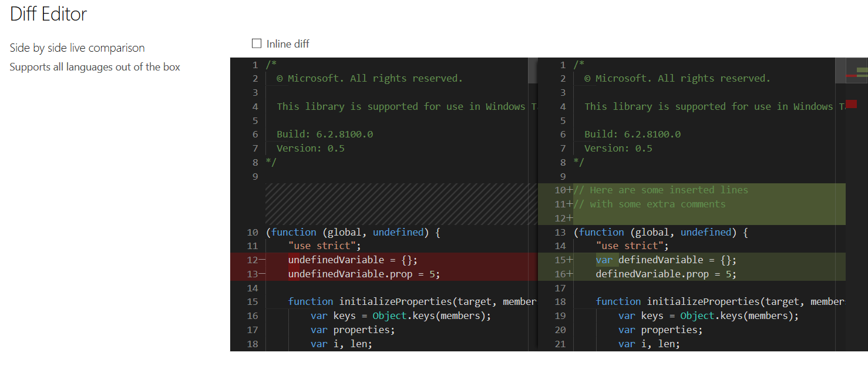Image resolution: width=868 pixels, height=366 pixels.
Task: Click the original editor vertical scrollbar thumb
Action: point(533,70)
